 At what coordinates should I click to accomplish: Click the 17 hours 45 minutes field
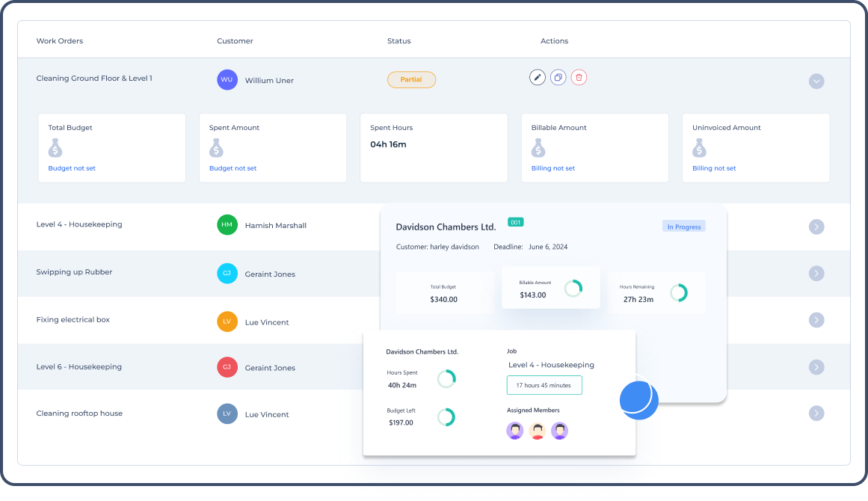[x=544, y=385]
